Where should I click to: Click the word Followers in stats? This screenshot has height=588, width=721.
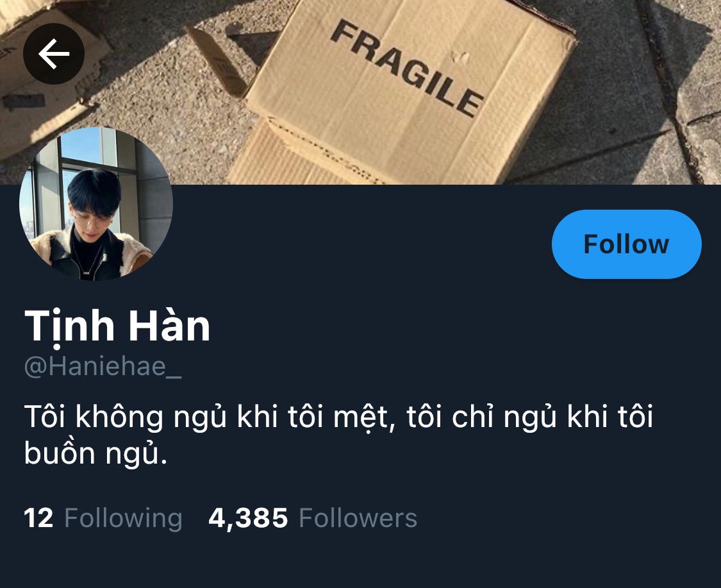pos(358,519)
